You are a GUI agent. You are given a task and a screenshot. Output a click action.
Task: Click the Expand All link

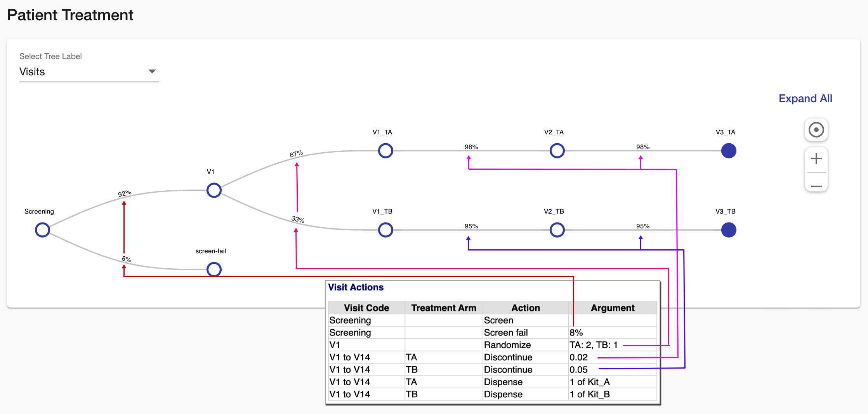coord(805,99)
